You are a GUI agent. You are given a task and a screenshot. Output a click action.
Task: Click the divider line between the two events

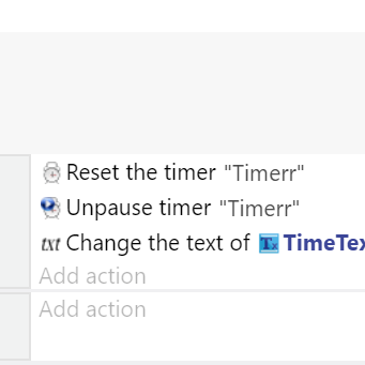click(x=182, y=291)
